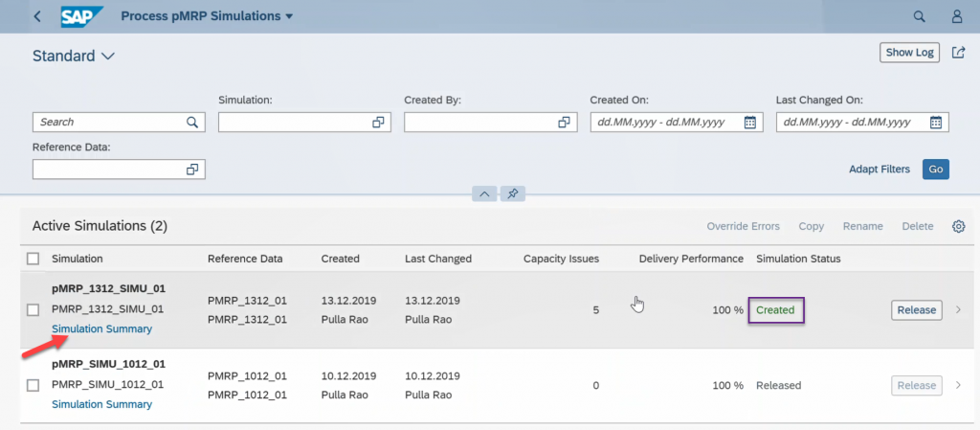The height and width of the screenshot is (430, 980).
Task: Open the header search icon
Action: [x=919, y=17]
